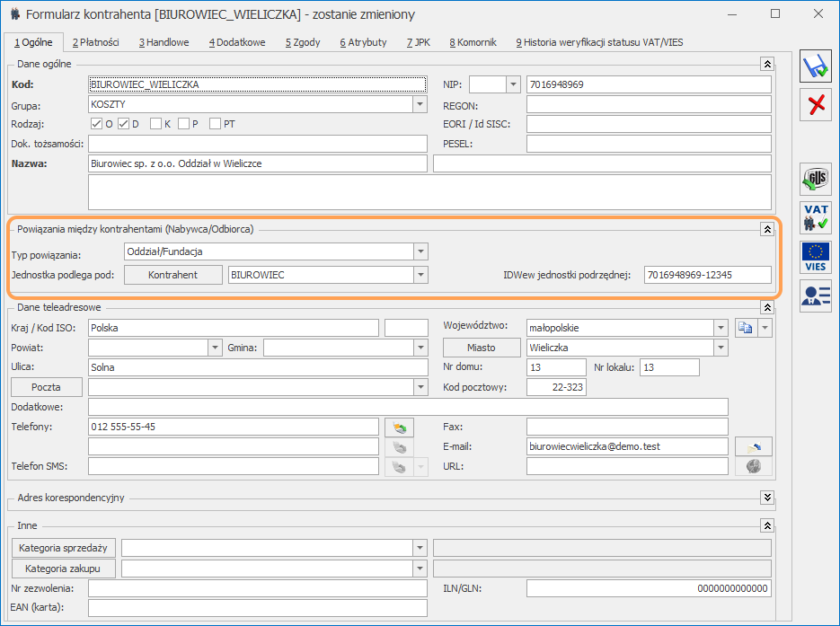Switch to the 4 Dodatkowe tab

point(237,42)
